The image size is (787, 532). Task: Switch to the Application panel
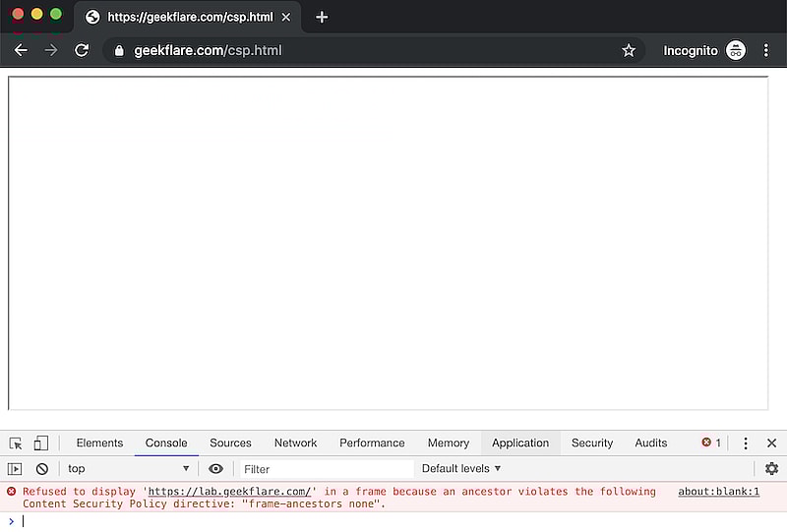pyautogui.click(x=520, y=443)
